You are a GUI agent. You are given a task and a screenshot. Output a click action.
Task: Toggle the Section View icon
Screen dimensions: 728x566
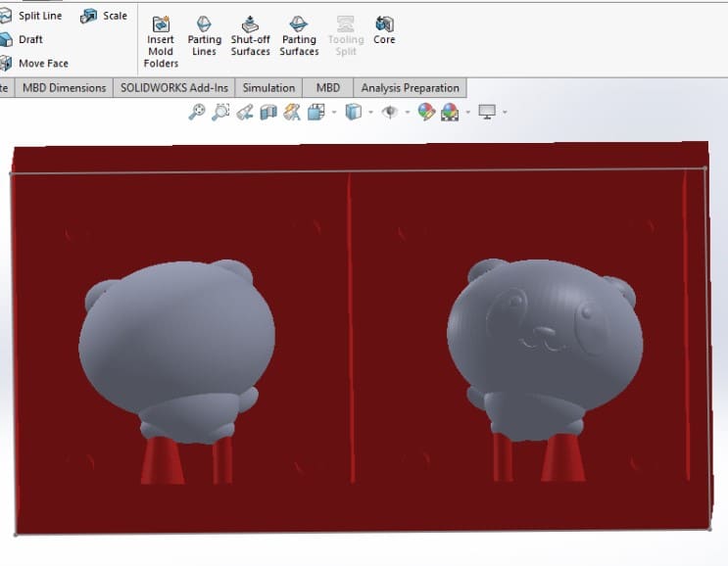[x=268, y=113]
